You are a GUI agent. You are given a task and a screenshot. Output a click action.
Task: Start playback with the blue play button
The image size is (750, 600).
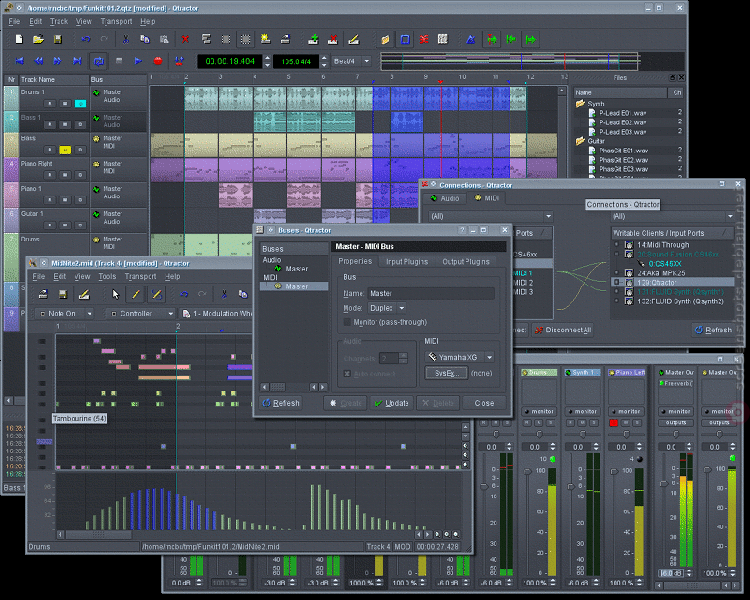click(x=138, y=61)
